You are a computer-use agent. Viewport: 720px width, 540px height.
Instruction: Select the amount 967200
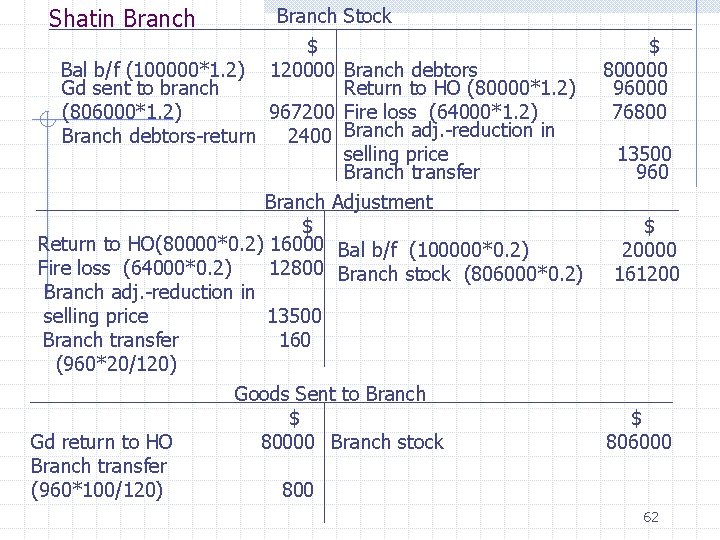pyautogui.click(x=302, y=112)
